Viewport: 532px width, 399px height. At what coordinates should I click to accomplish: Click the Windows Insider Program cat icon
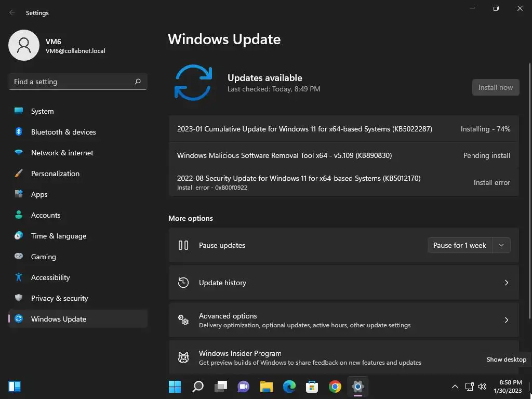[183, 357]
